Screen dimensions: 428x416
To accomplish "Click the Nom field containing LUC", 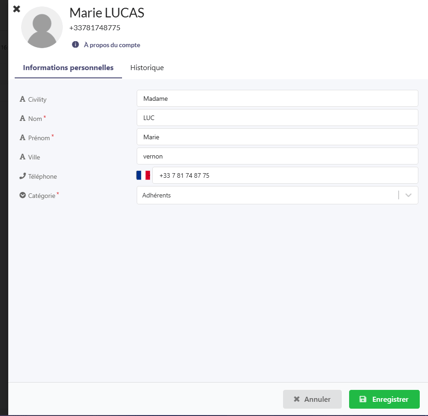I will coord(277,118).
